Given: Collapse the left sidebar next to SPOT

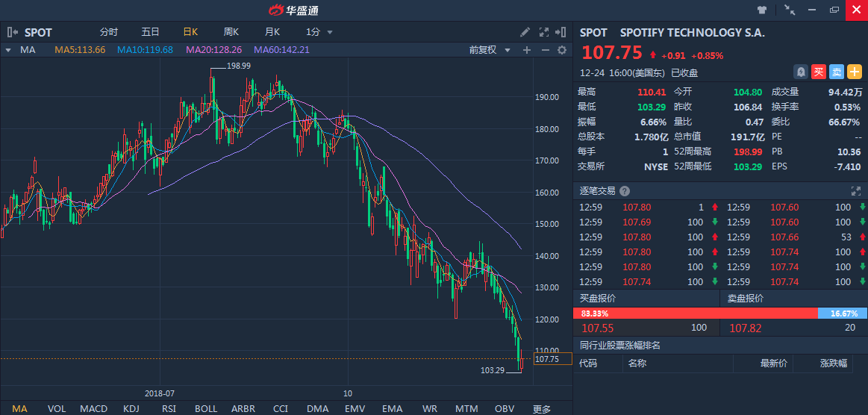Looking at the screenshot, I should point(12,32).
